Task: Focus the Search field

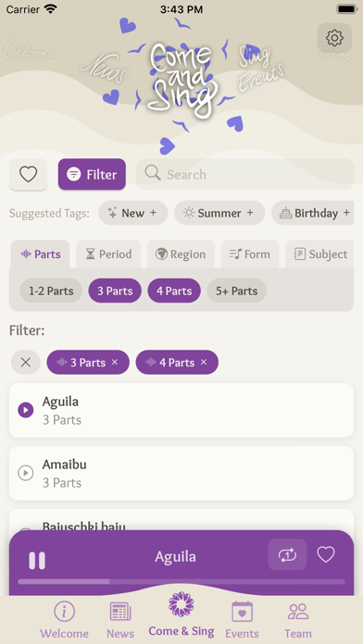Action: [245, 175]
